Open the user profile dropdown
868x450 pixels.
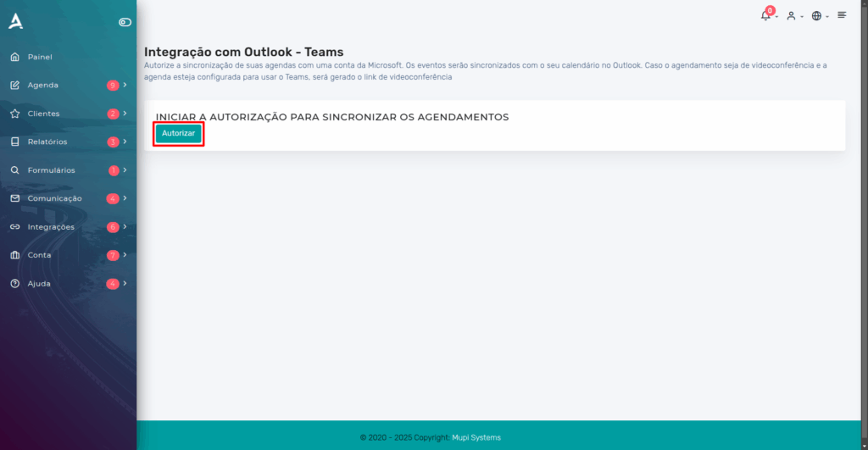pos(794,16)
